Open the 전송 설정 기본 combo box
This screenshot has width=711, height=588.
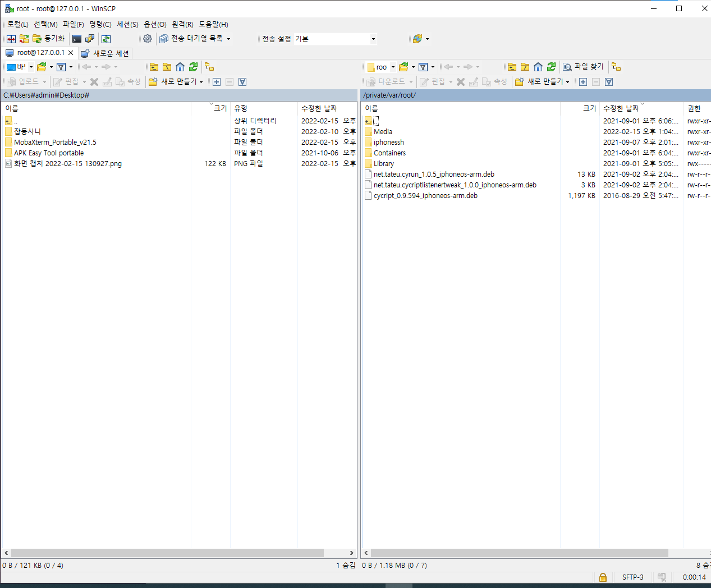pos(336,39)
